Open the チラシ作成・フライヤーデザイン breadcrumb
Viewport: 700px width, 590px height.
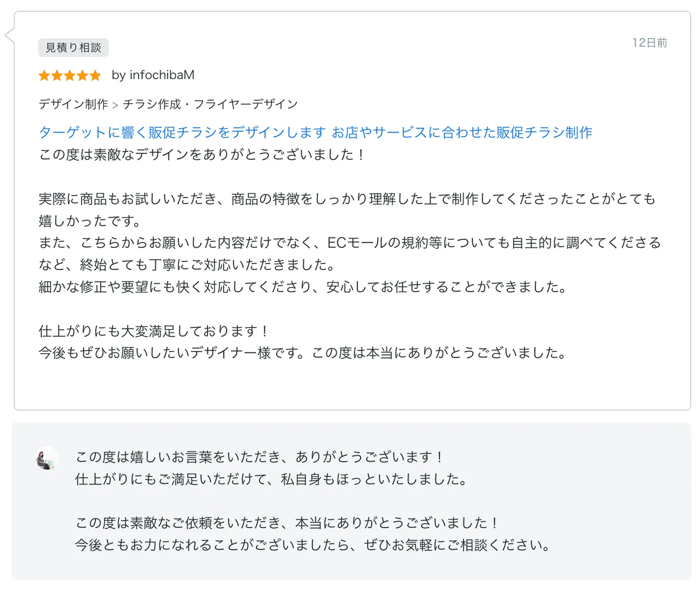coord(210,104)
